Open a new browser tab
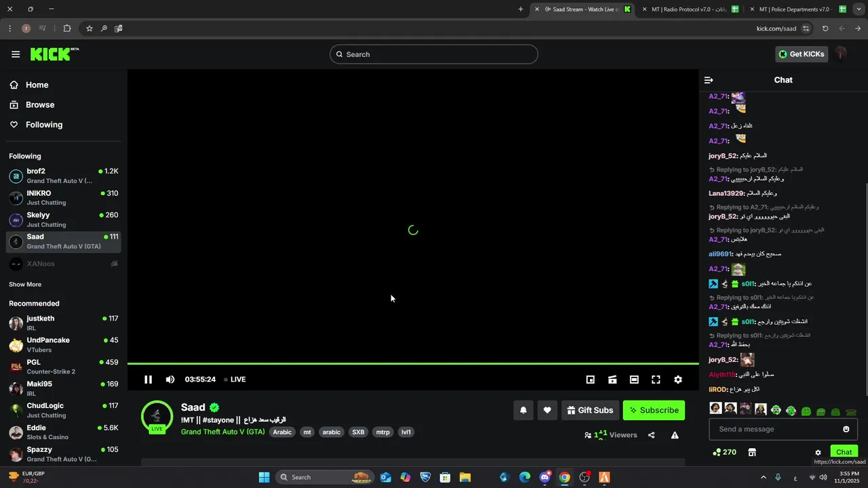 [521, 9]
